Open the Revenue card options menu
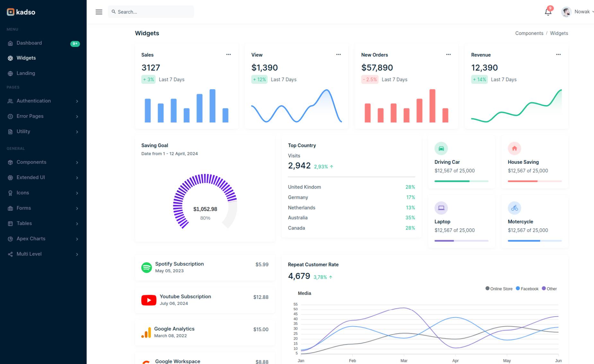594x364 pixels. [558, 55]
